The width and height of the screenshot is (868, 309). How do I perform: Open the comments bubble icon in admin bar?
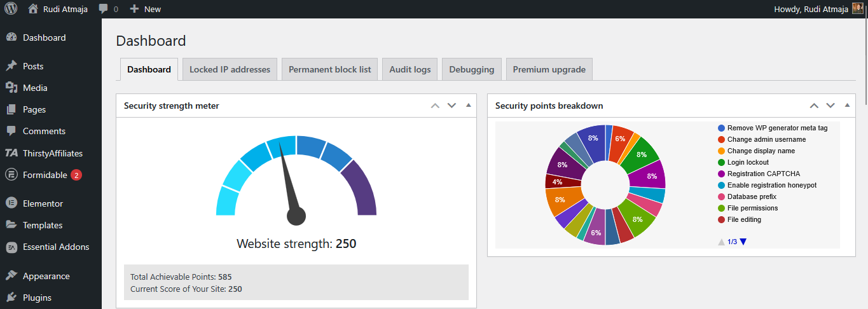[x=103, y=9]
